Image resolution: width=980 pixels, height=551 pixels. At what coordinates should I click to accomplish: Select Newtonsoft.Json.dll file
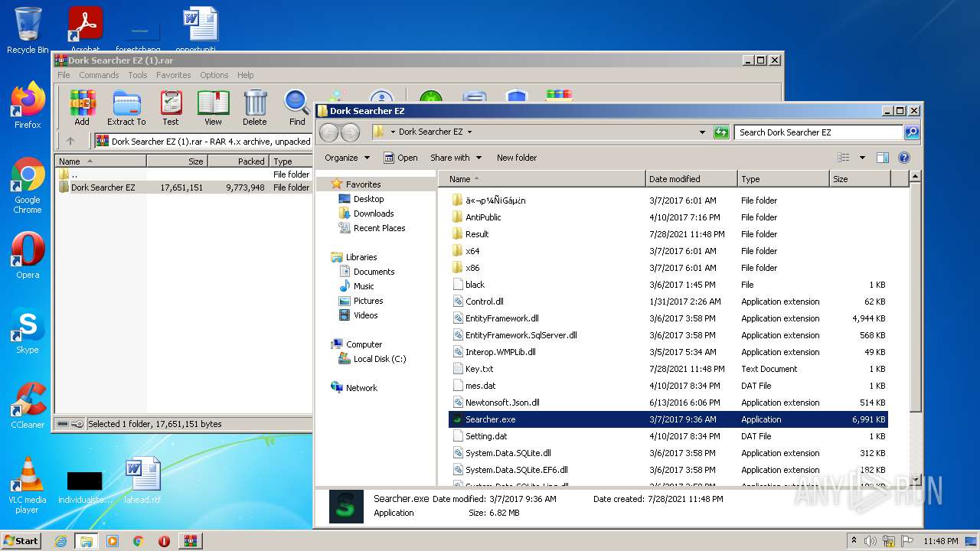coord(502,403)
